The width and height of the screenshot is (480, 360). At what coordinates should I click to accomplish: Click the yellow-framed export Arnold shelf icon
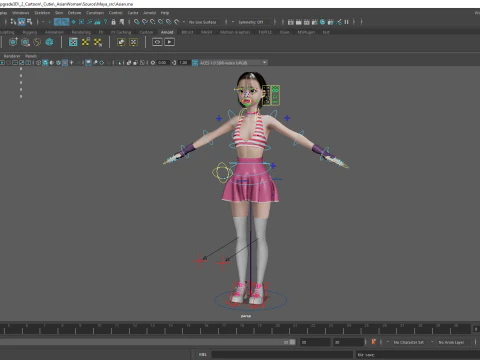[121, 42]
